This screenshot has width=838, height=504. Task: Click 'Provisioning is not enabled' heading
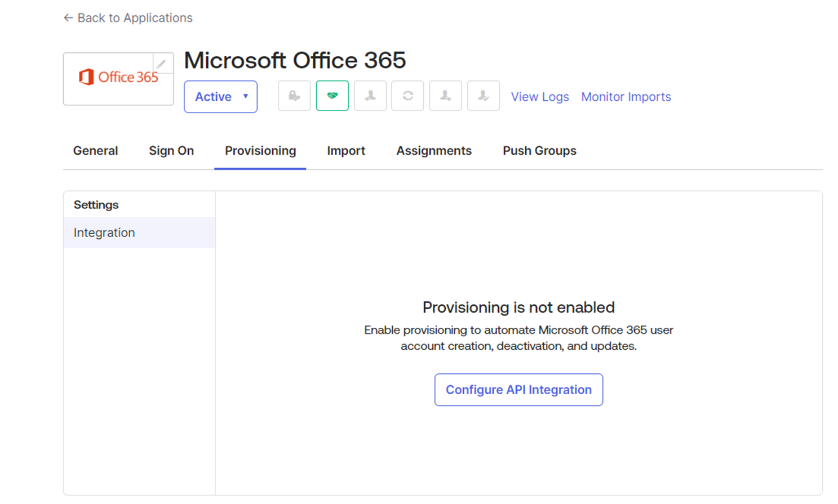[518, 307]
